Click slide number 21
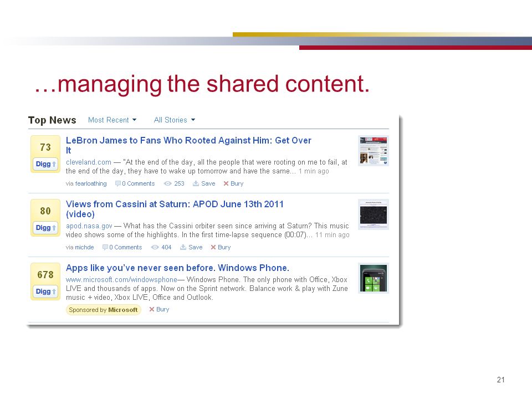532x399 pixels. [x=501, y=380]
